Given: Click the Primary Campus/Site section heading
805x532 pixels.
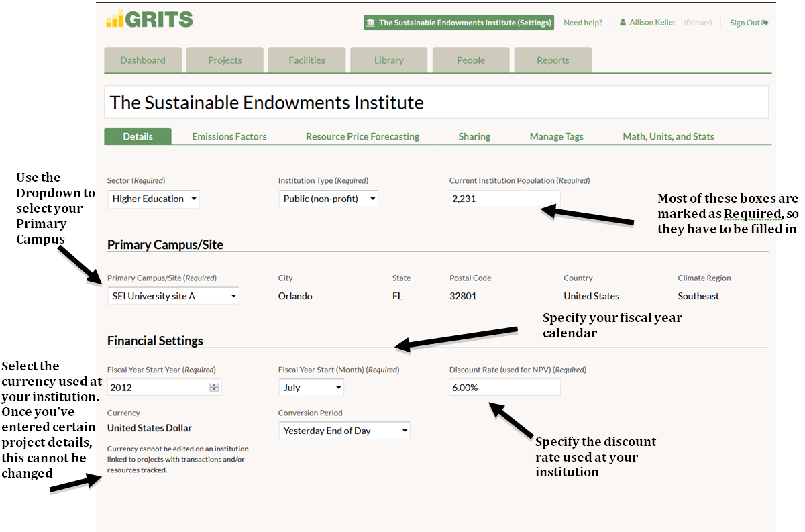Looking at the screenshot, I should coord(165,245).
